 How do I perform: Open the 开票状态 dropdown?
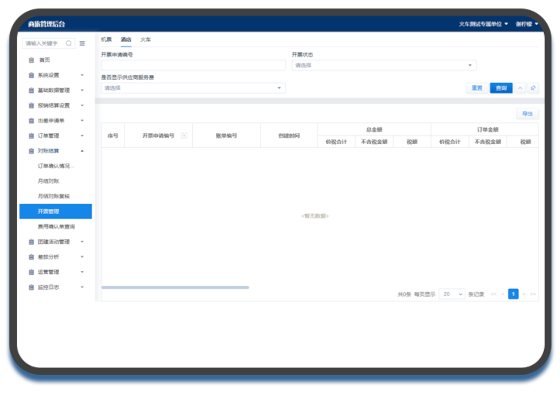click(384, 65)
